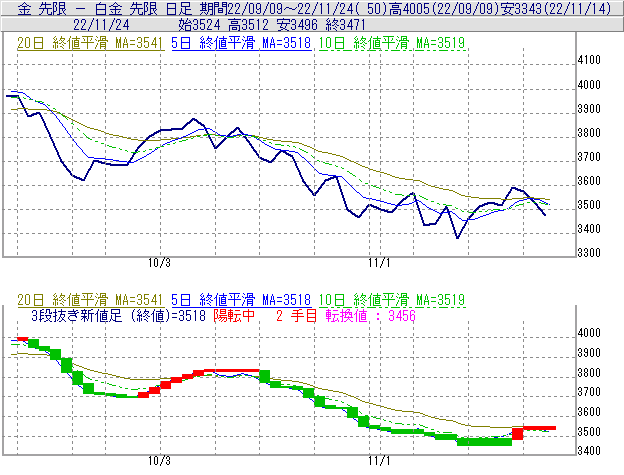624x475 pixels.
Task: Click the opening price '始3524'
Action: [199, 25]
